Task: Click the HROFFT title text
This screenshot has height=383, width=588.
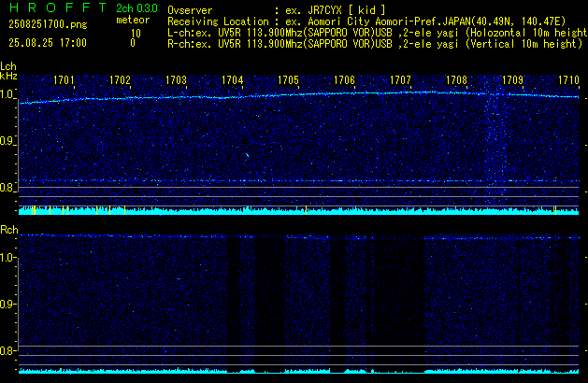Action: click(58, 7)
